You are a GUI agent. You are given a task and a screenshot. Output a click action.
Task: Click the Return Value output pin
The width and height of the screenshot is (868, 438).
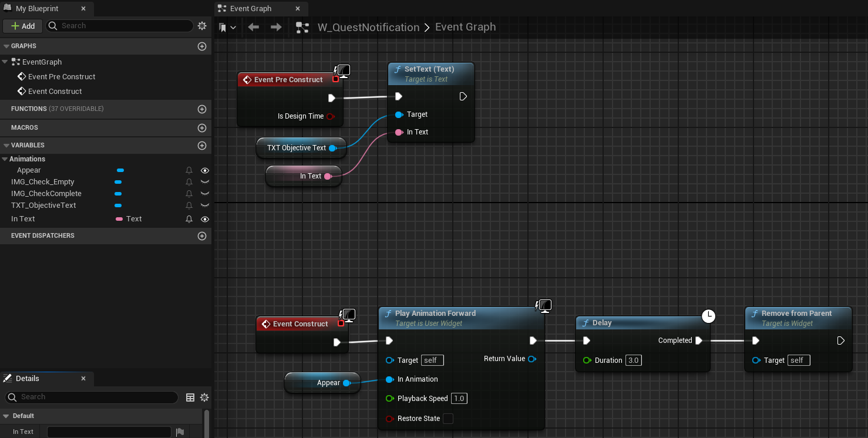[x=531, y=359]
